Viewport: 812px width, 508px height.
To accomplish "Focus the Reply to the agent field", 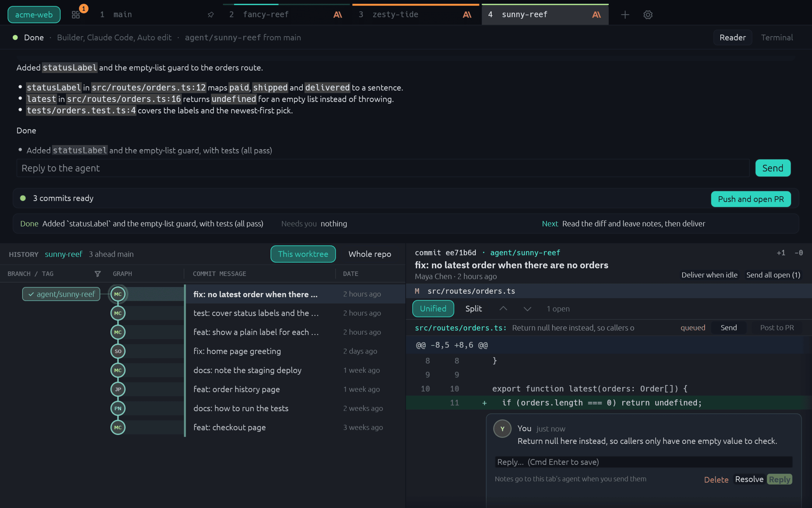I will [x=383, y=168].
